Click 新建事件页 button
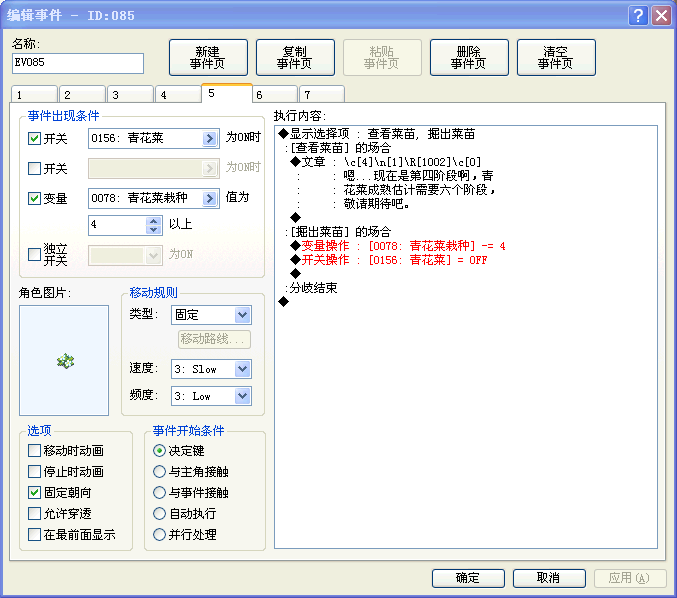 pos(208,57)
